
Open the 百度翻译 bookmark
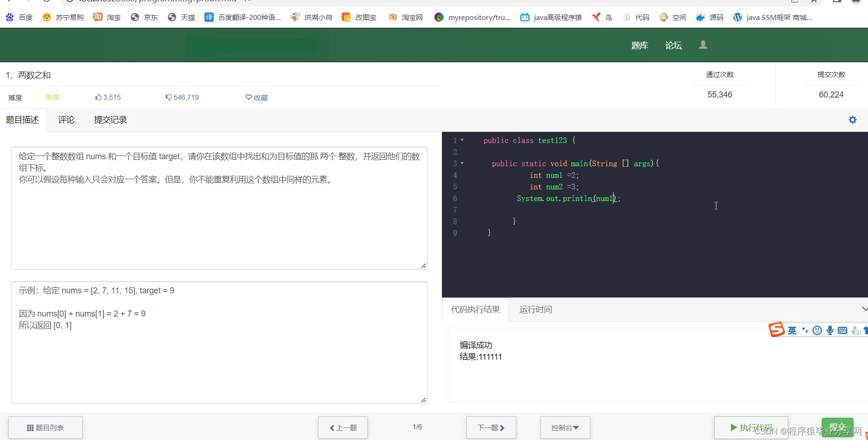pyautogui.click(x=243, y=17)
